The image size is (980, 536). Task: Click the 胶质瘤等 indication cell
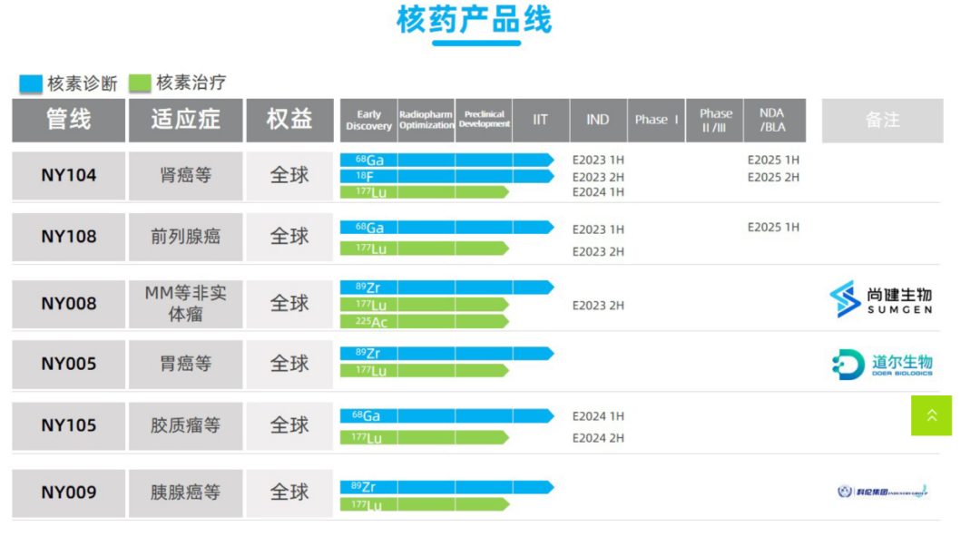click(186, 425)
